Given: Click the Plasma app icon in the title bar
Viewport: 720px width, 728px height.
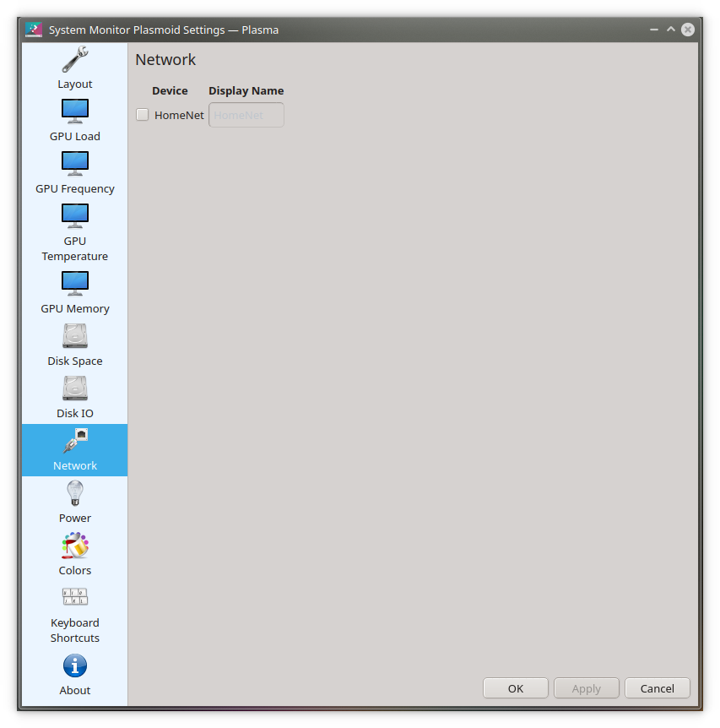Looking at the screenshot, I should 34,30.
